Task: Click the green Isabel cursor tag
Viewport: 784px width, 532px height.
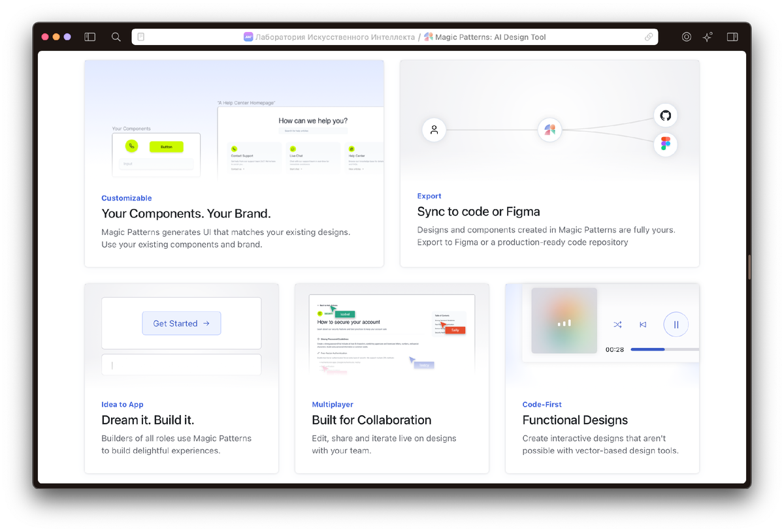Action: 345,314
